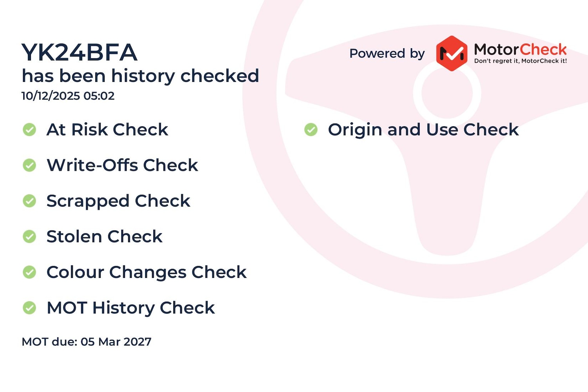Click the YK24BFA registration number
Screen dimensions: 588x392
click(80, 53)
